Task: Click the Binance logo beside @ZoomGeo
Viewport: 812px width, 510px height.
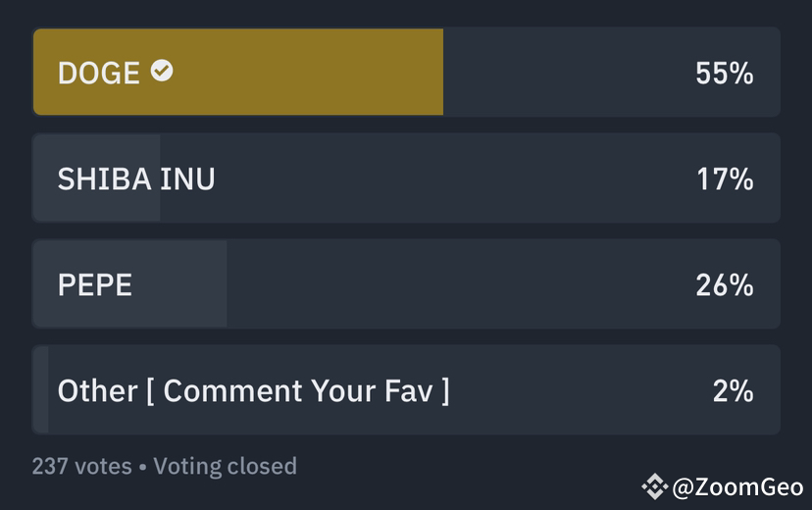Action: 654,486
